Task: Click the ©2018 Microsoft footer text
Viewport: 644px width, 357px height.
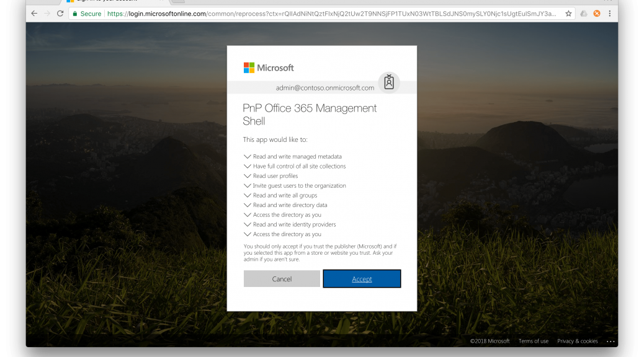Action: pyautogui.click(x=490, y=342)
